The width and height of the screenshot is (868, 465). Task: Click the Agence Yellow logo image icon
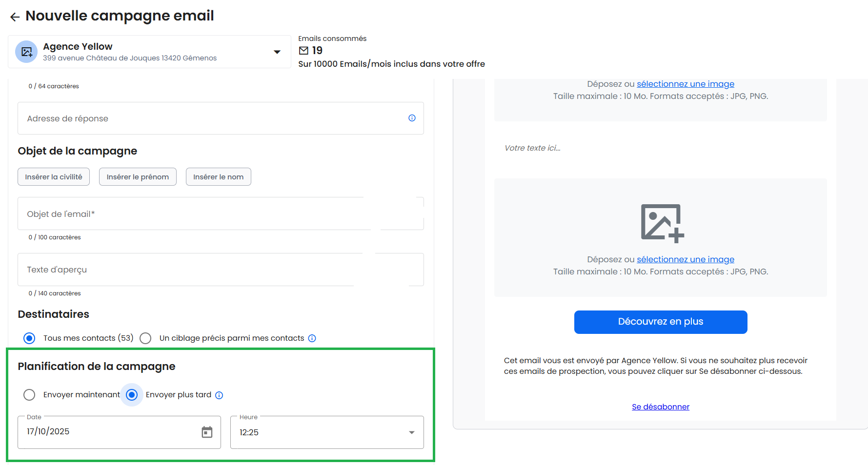(x=26, y=52)
